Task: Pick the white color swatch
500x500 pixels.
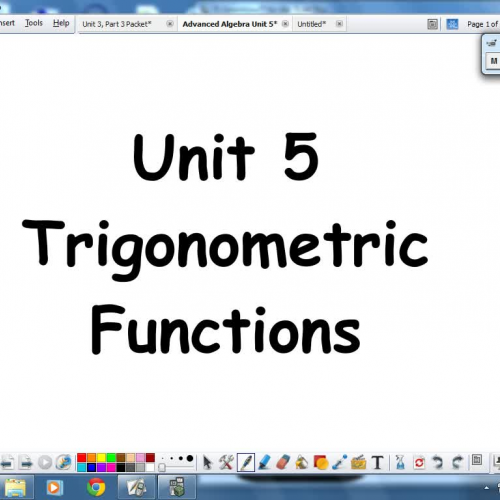Action: tap(150, 467)
